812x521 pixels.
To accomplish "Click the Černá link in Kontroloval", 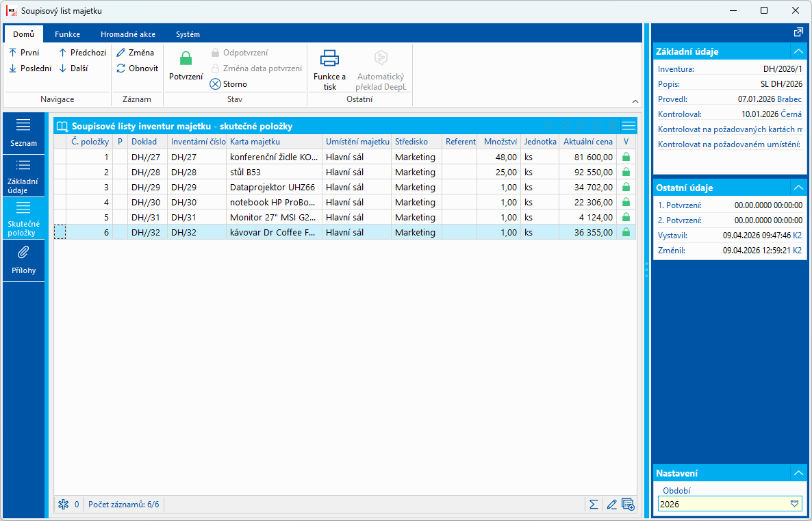I will click(791, 114).
